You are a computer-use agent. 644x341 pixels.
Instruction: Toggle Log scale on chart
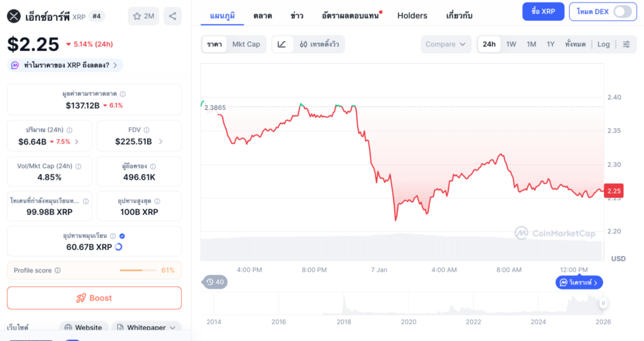click(603, 44)
